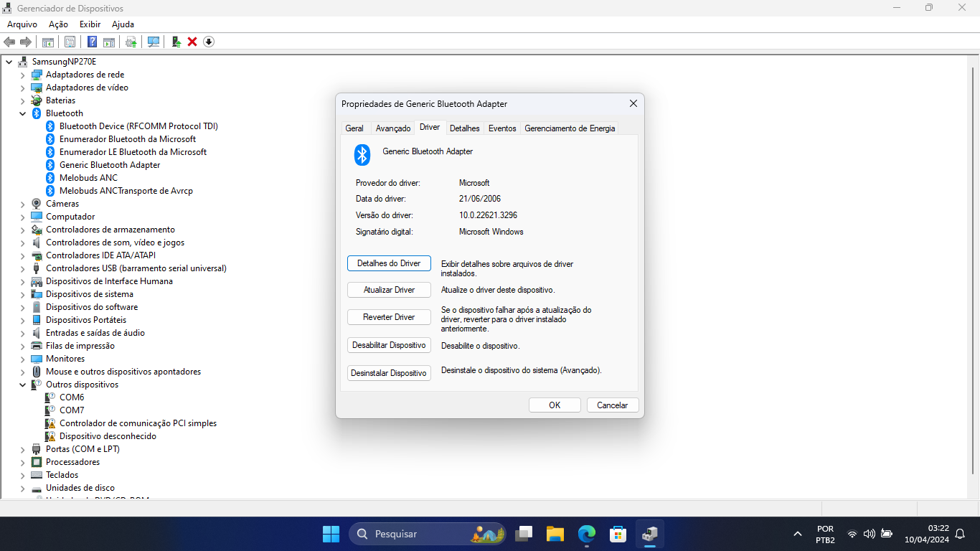Show hidden tray icons chevron
The image size is (980, 551).
point(798,534)
